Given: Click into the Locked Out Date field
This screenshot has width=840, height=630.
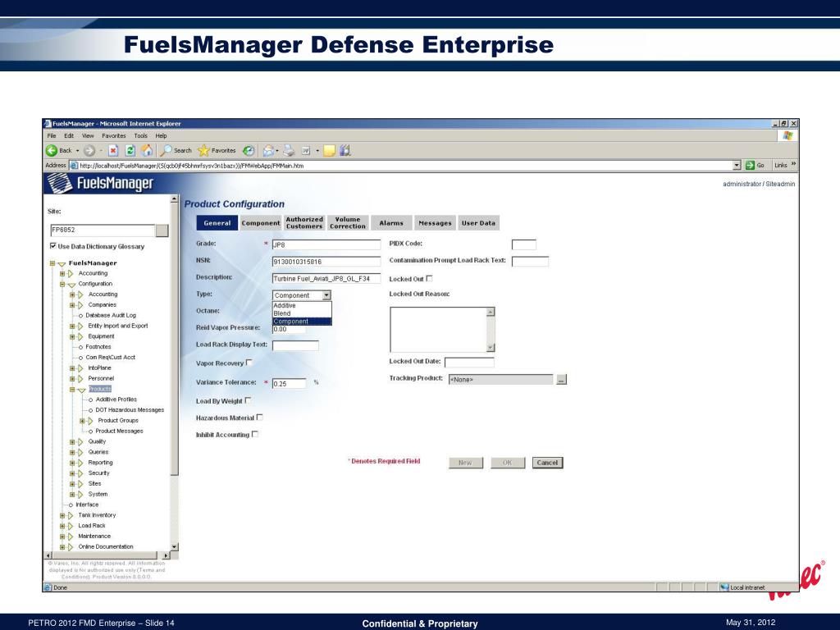Looking at the screenshot, I should [469, 362].
